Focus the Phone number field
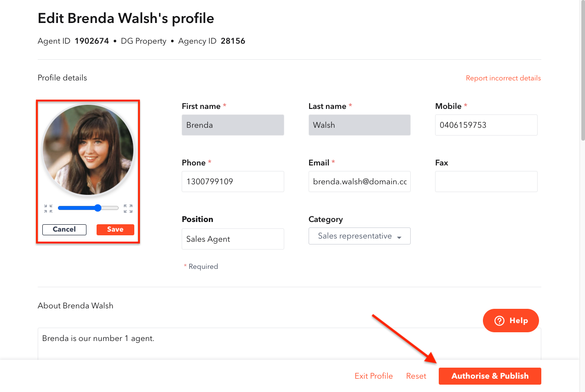This screenshot has height=392, width=585. (233, 182)
